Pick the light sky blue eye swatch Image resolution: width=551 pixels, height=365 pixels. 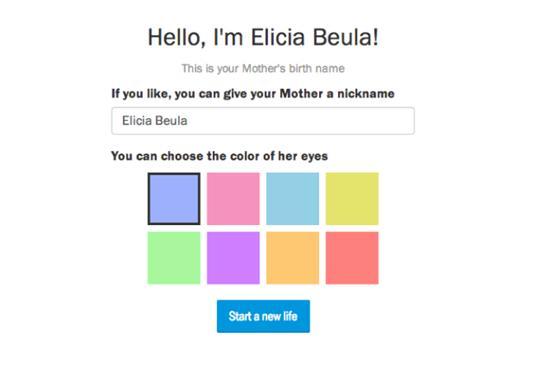click(x=293, y=198)
